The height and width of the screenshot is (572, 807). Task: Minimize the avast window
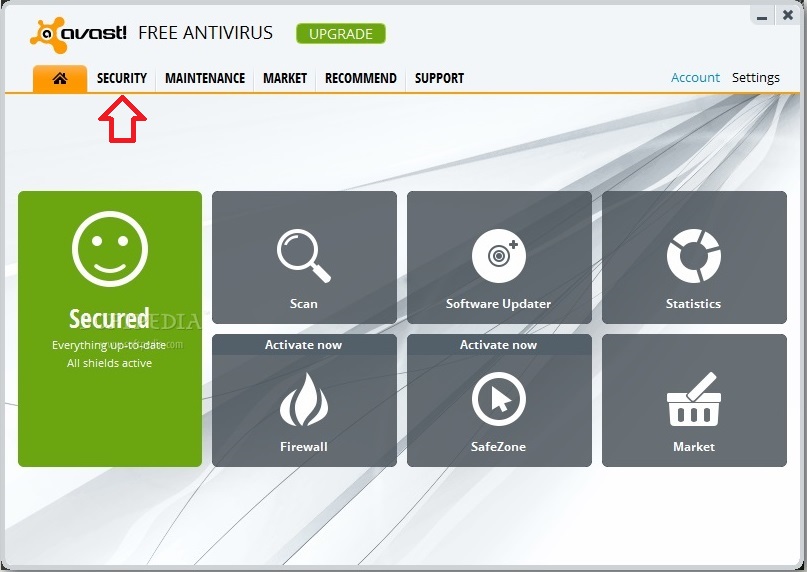point(762,16)
